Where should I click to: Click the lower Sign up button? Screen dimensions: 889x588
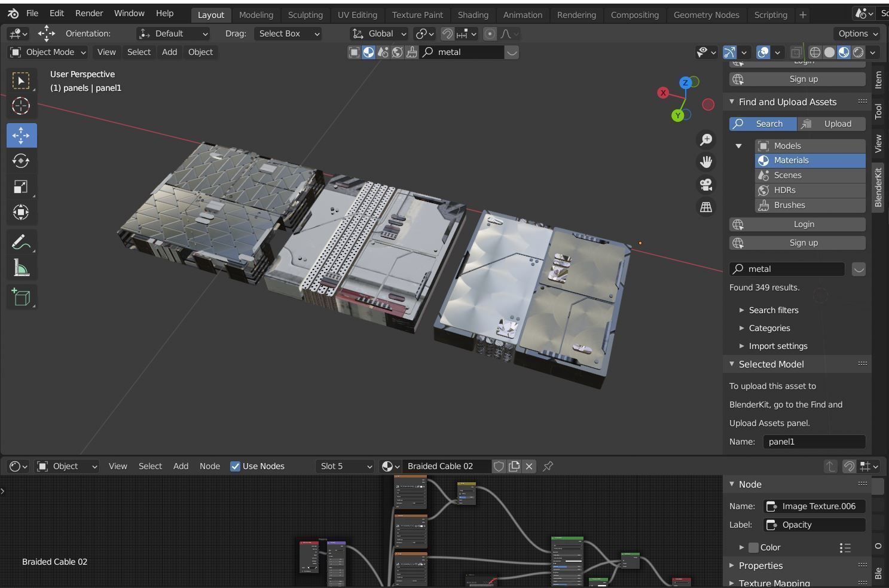click(x=798, y=243)
